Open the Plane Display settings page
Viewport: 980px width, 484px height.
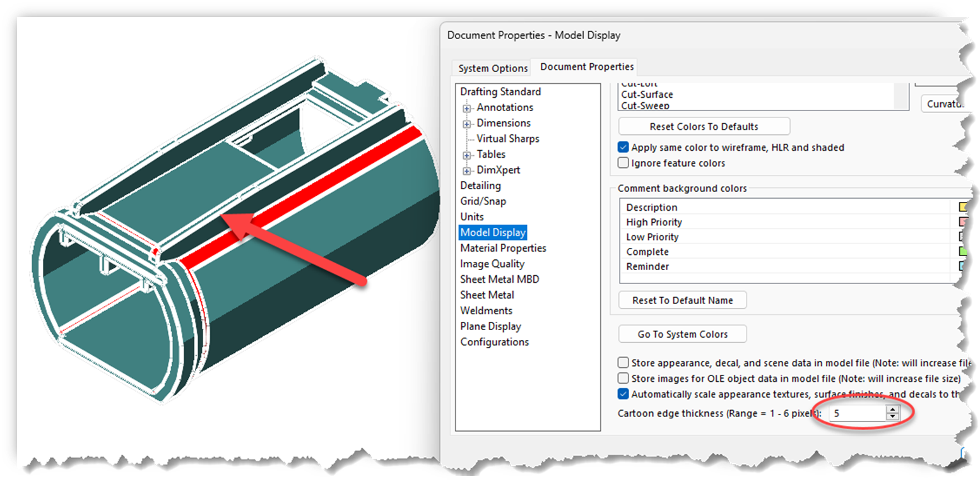(x=491, y=326)
